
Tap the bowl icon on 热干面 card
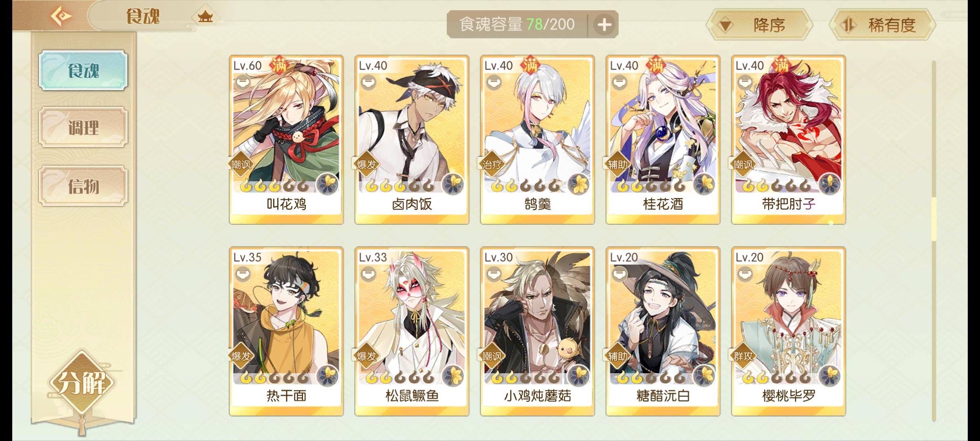[243, 274]
